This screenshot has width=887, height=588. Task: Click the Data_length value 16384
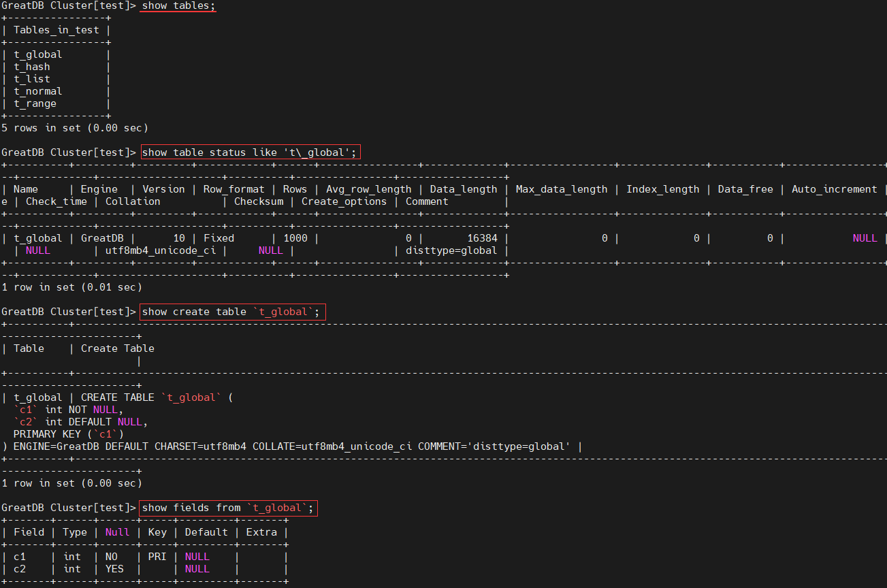click(482, 238)
